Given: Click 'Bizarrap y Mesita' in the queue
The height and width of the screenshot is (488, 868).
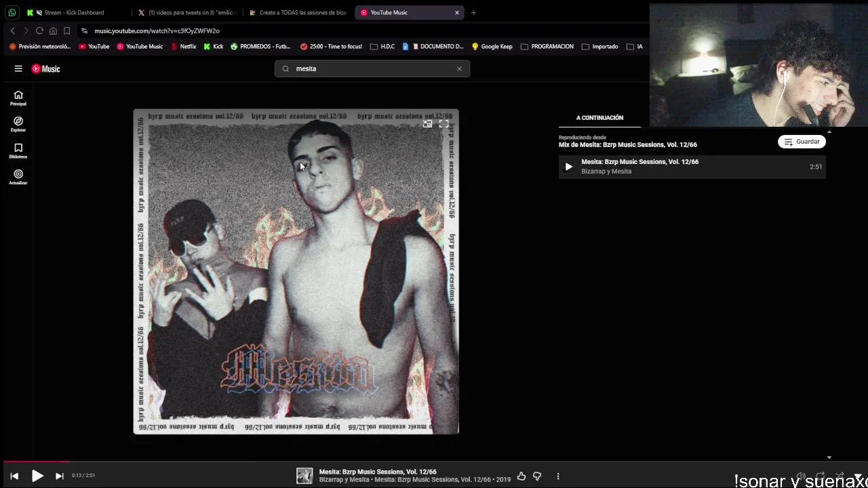Looking at the screenshot, I should (x=606, y=171).
